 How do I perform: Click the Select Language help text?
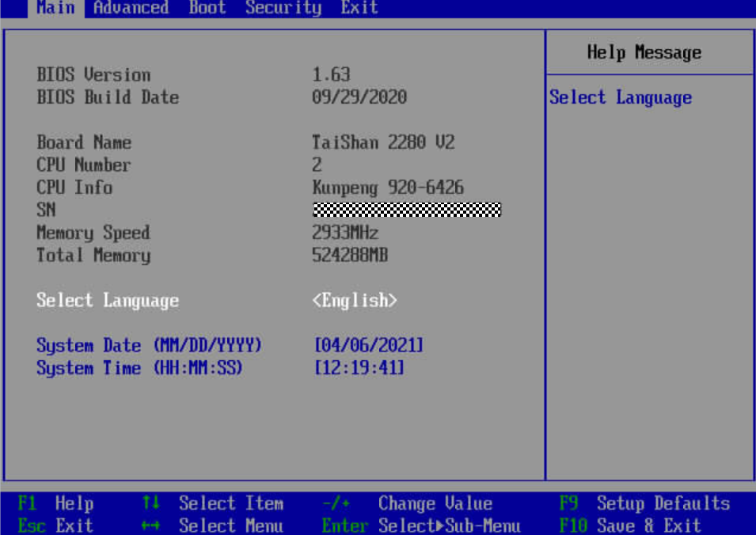tap(621, 97)
